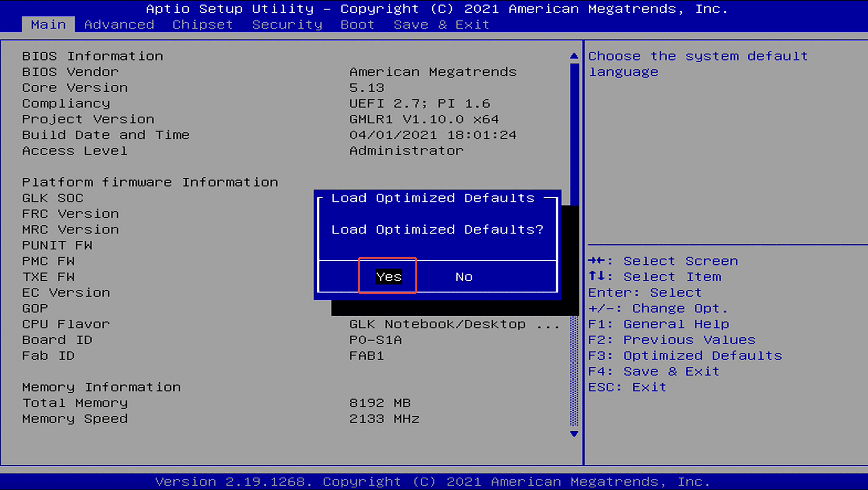868x490 pixels.
Task: Click the scrollbar down arrow
Action: (574, 435)
